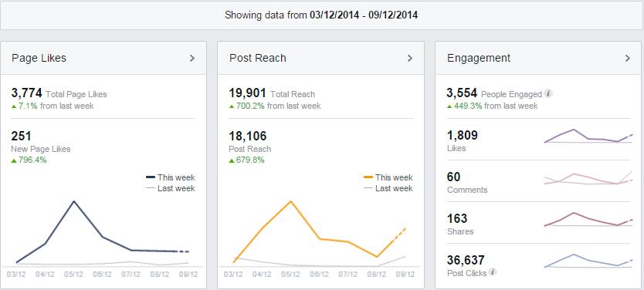Expand the Engagement panel chevron
Viewport: 644px width, 290px height.
tap(627, 59)
